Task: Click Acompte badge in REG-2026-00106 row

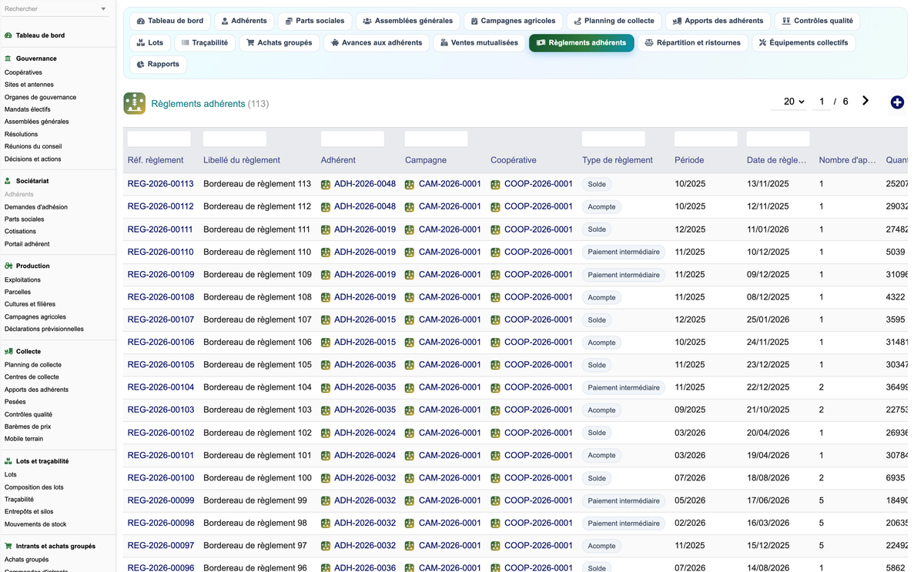Action: pos(601,343)
